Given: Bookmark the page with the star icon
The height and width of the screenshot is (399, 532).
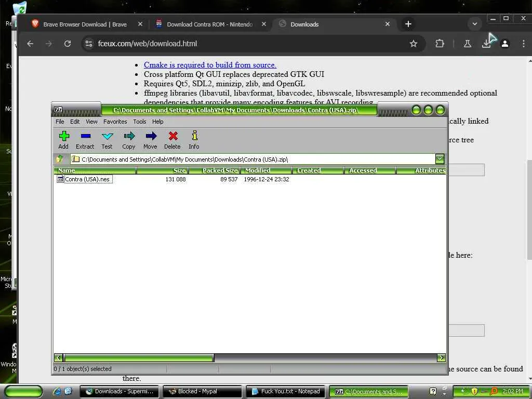Looking at the screenshot, I should coord(413,44).
